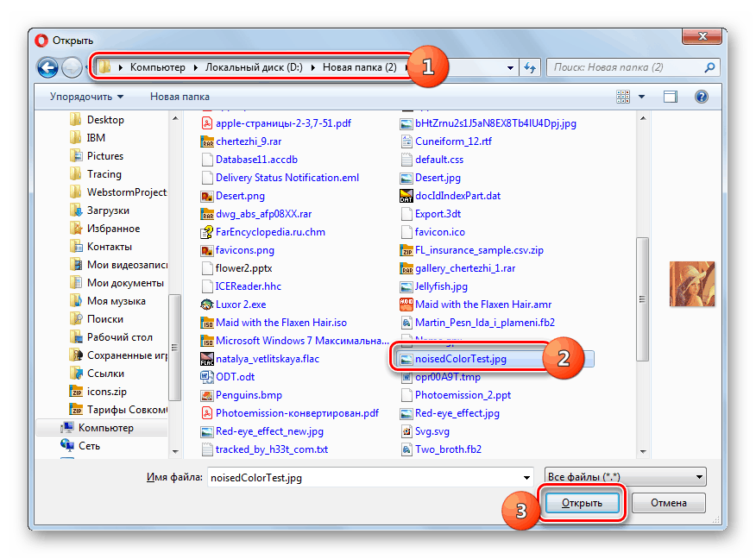Click the chertezhi_9.rar archive icon
The width and height of the screenshot is (756, 559).
pyautogui.click(x=207, y=141)
